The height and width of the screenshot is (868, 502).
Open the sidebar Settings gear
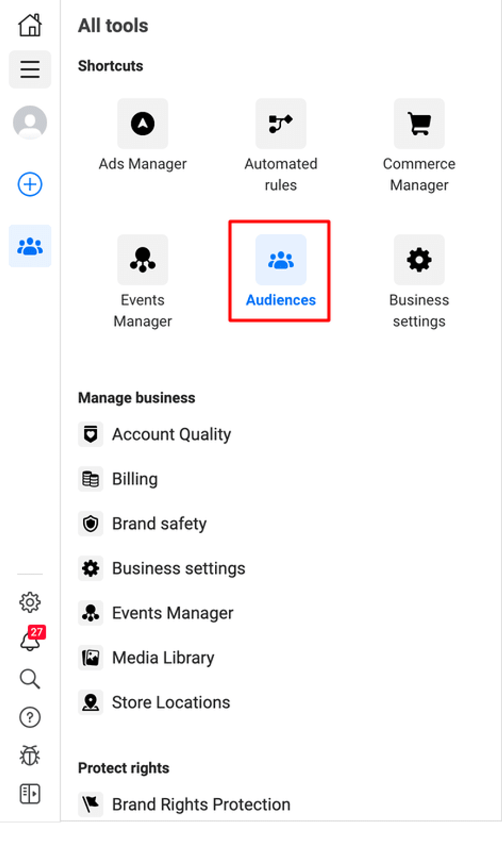[x=30, y=602]
